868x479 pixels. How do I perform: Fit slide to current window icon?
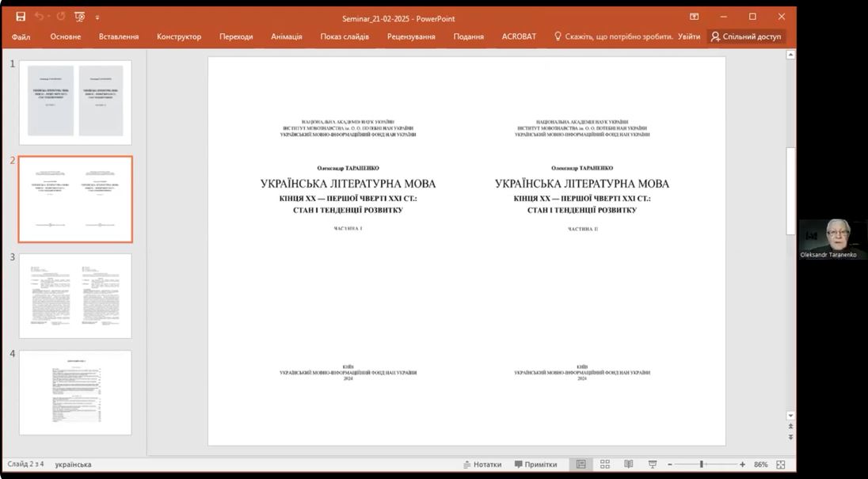click(x=781, y=465)
